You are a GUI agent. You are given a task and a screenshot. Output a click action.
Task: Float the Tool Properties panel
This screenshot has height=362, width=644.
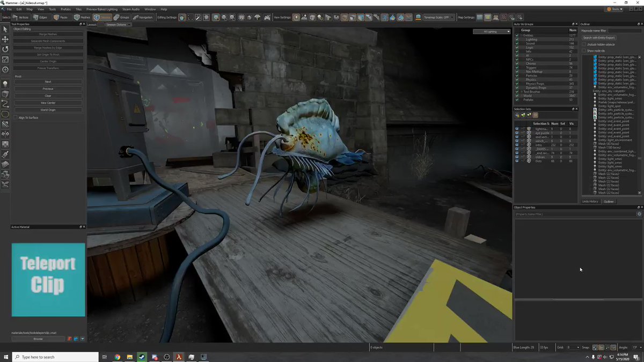click(x=81, y=24)
